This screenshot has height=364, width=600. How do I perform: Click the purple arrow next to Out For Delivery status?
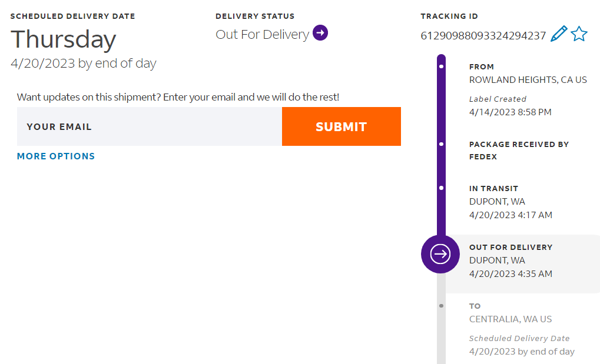pos(320,33)
